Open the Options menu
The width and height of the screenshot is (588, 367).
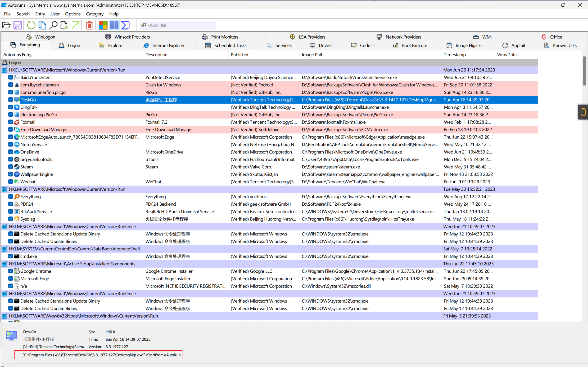[x=73, y=14]
